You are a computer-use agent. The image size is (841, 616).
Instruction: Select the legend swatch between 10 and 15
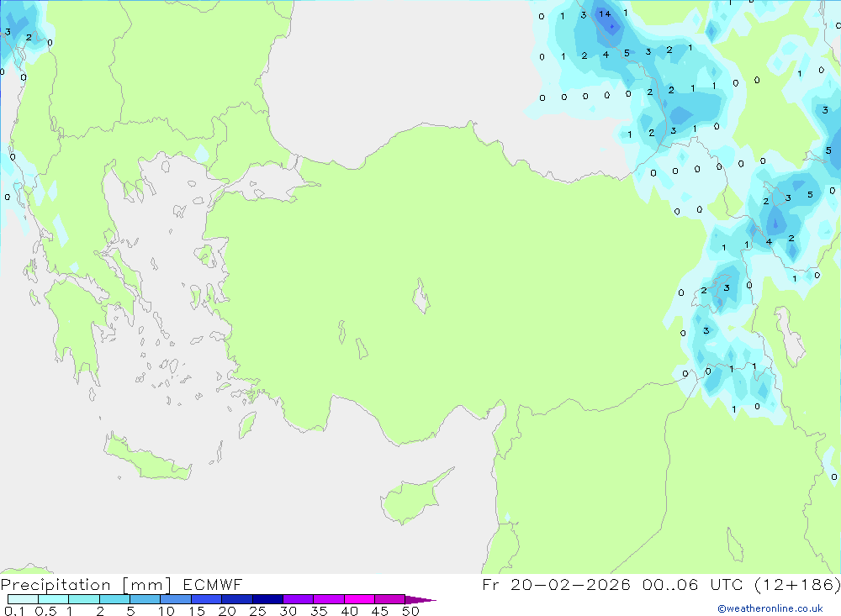click(x=176, y=599)
